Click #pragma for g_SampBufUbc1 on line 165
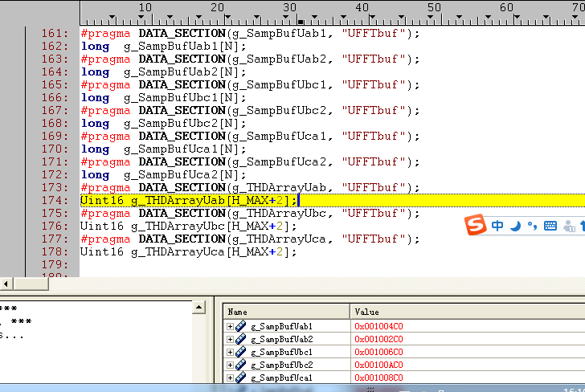Image resolution: width=585 pixels, height=392 pixels. (105, 85)
